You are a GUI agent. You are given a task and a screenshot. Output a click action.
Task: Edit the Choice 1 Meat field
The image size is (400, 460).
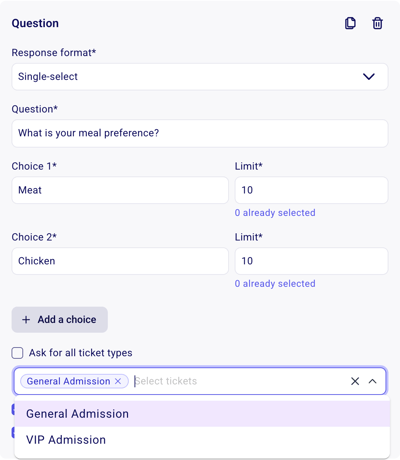pos(120,190)
